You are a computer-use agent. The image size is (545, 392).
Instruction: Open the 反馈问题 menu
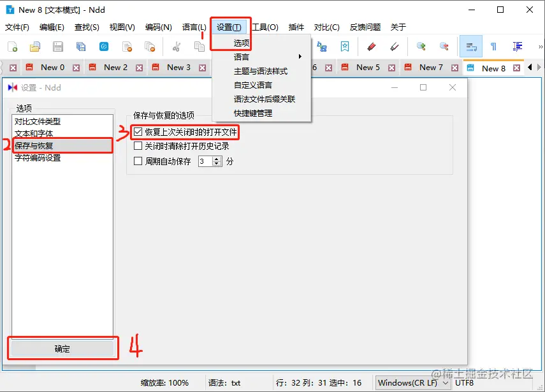(x=365, y=27)
